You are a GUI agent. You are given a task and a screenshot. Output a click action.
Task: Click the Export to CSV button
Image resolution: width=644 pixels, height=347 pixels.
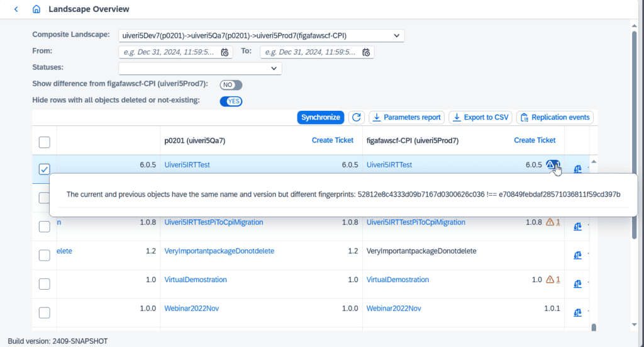480,117
